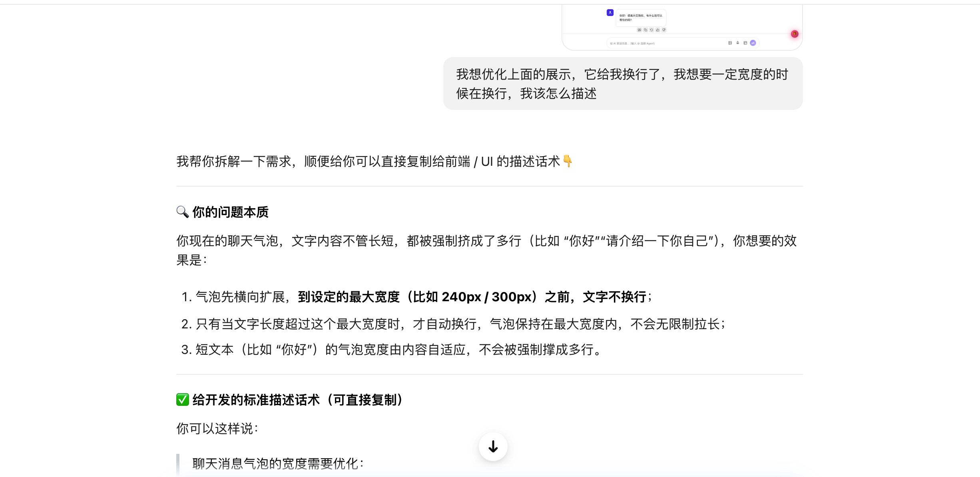Click the regenerate icon under the AI reply
The width and height of the screenshot is (980, 477).
click(x=651, y=30)
